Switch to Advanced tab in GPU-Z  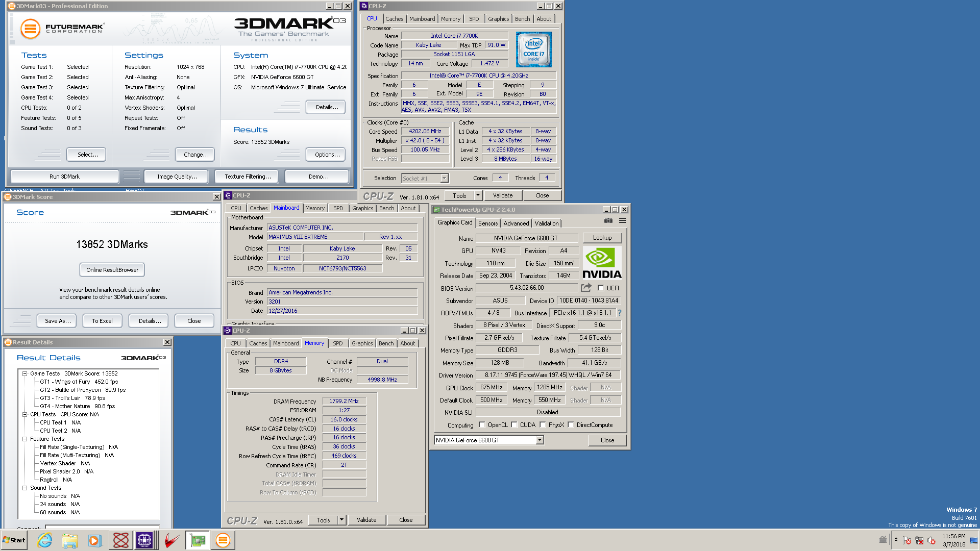coord(516,223)
